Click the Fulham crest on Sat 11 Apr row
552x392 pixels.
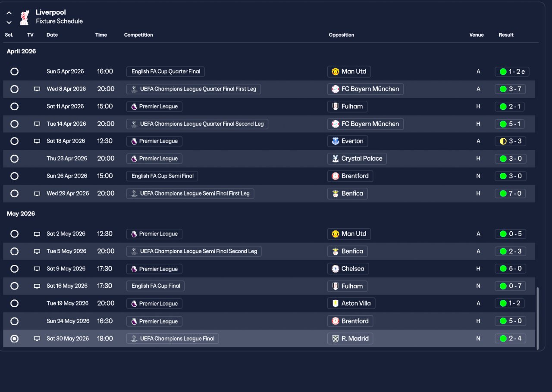(336, 106)
